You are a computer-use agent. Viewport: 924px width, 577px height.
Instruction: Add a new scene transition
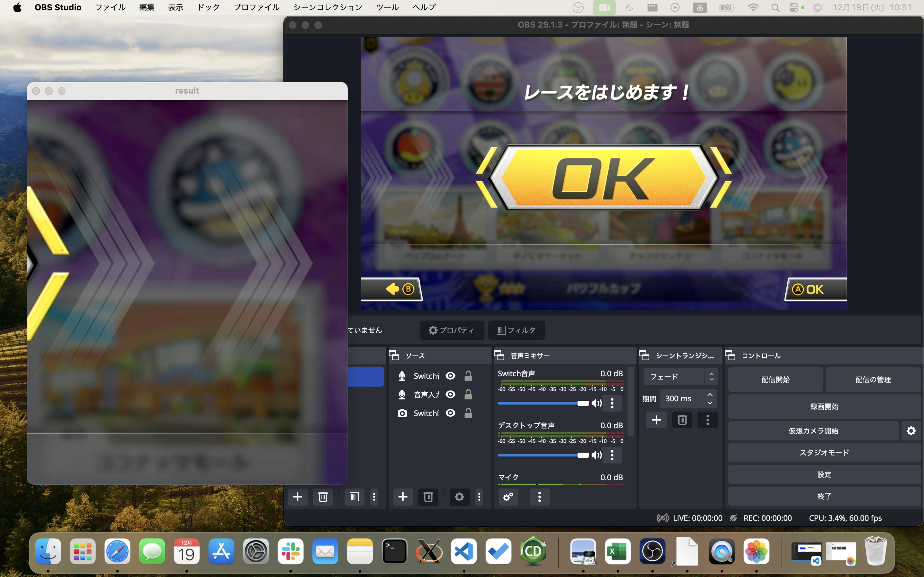[x=656, y=420]
